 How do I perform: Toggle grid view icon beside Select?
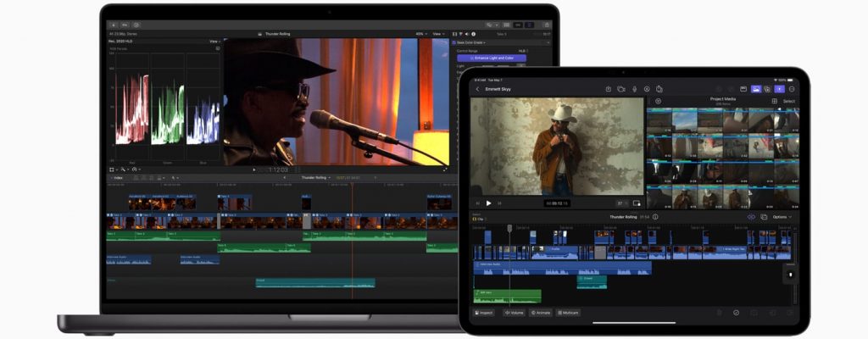(x=774, y=101)
